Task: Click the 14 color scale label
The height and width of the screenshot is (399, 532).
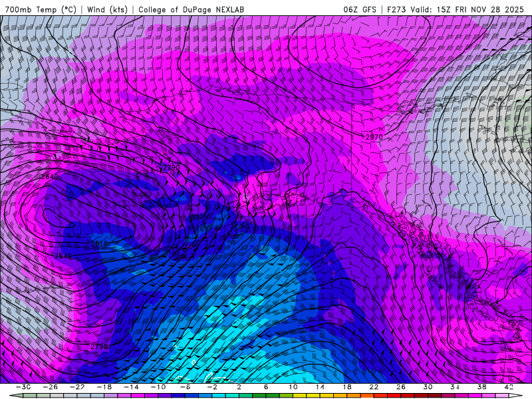Action: tap(320, 387)
